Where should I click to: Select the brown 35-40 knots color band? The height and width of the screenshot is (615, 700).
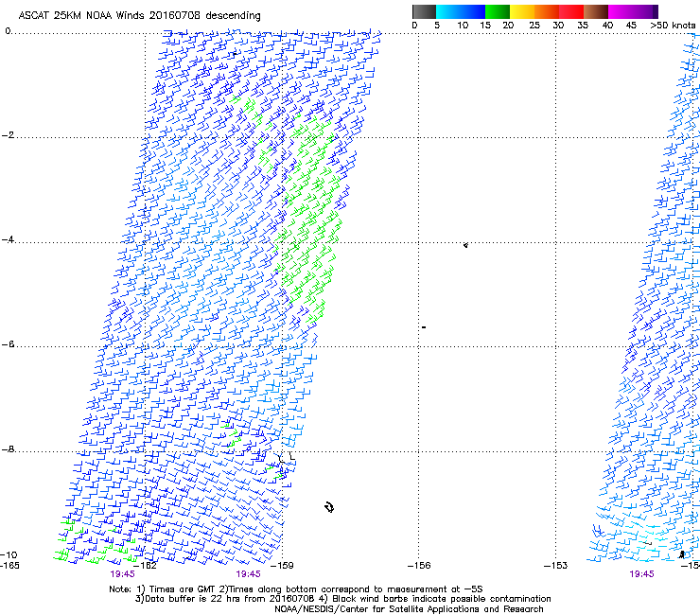click(596, 11)
